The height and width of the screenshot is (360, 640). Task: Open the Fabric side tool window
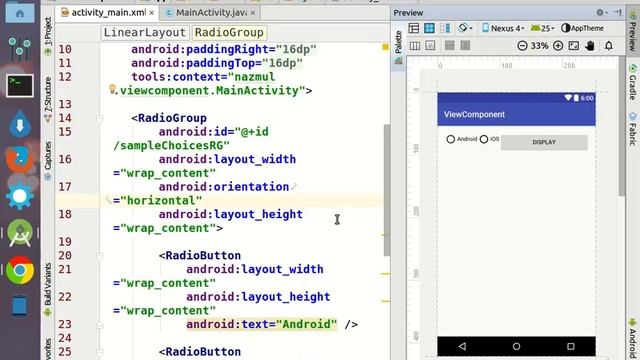point(633,129)
